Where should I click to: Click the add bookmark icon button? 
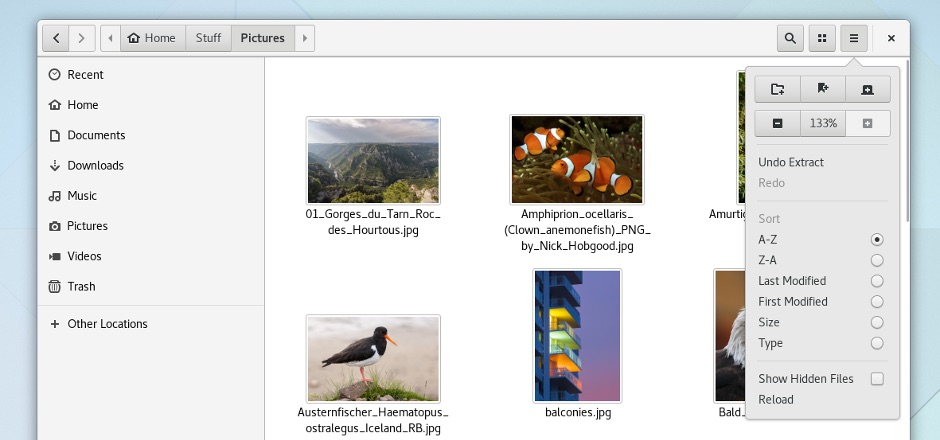coord(822,89)
